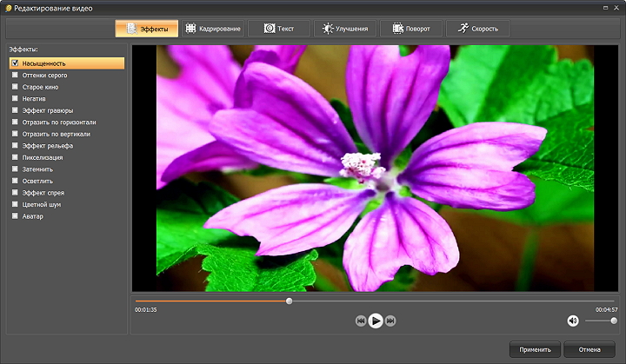Check the Цветной шум effect
Viewport: 626px width, 364px height.
pyautogui.click(x=15, y=204)
